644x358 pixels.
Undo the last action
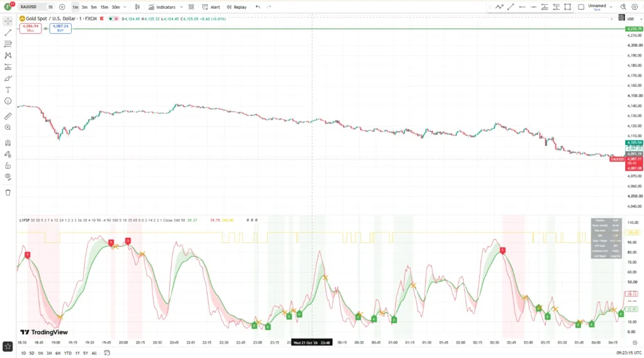[257, 7]
